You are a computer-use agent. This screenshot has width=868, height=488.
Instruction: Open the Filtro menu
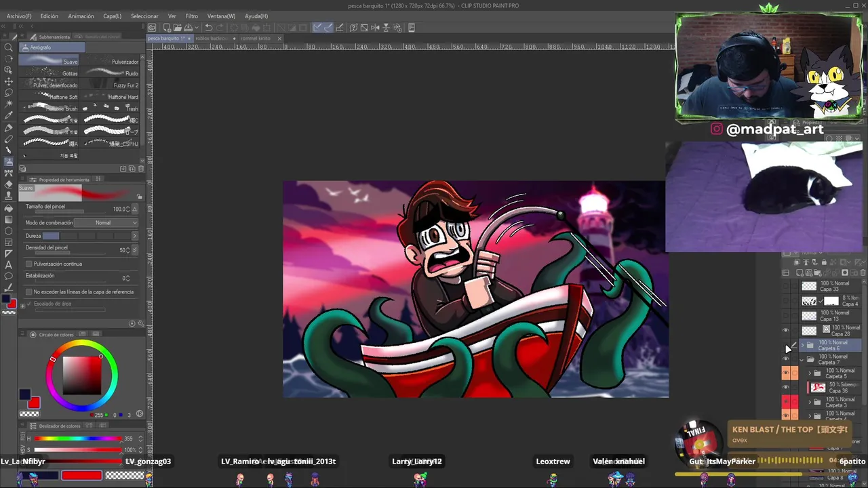pos(192,16)
